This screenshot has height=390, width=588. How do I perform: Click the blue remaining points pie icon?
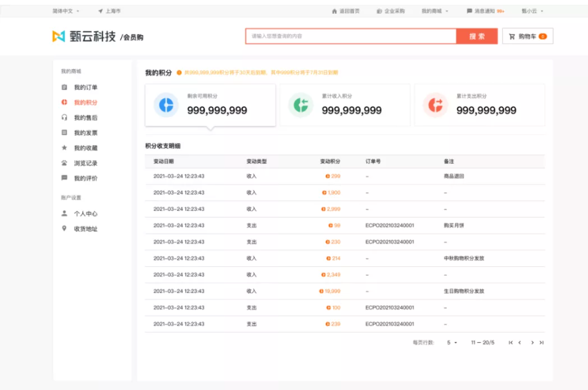coord(166,105)
